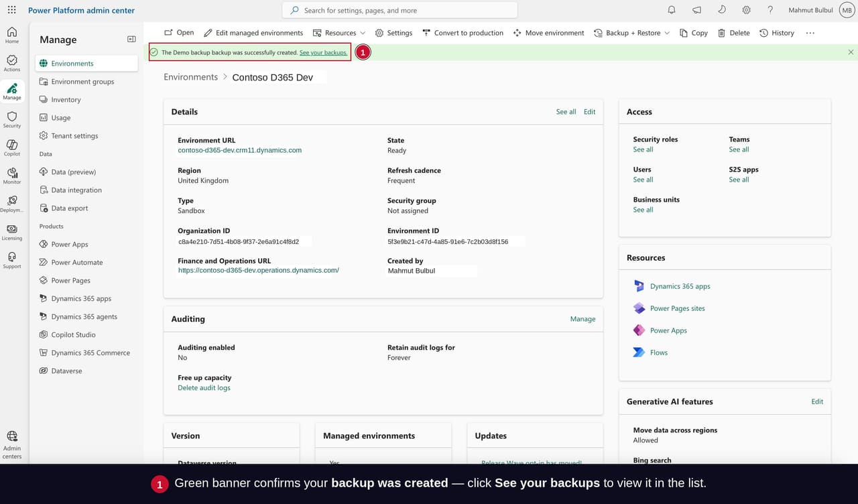Click Edit managed environments
This screenshot has width=858, height=504.
[253, 33]
